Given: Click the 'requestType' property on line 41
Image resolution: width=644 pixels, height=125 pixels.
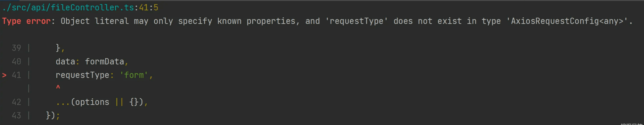Looking at the screenshot, I should tap(82, 75).
